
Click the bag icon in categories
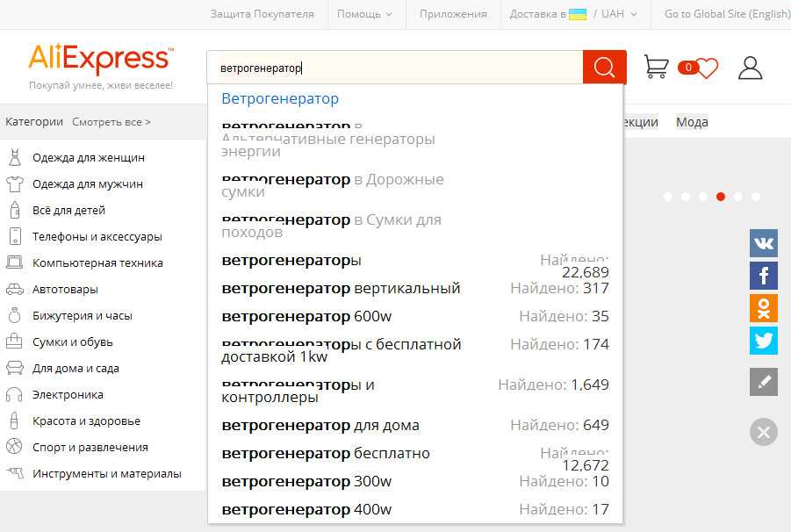pos(14,341)
